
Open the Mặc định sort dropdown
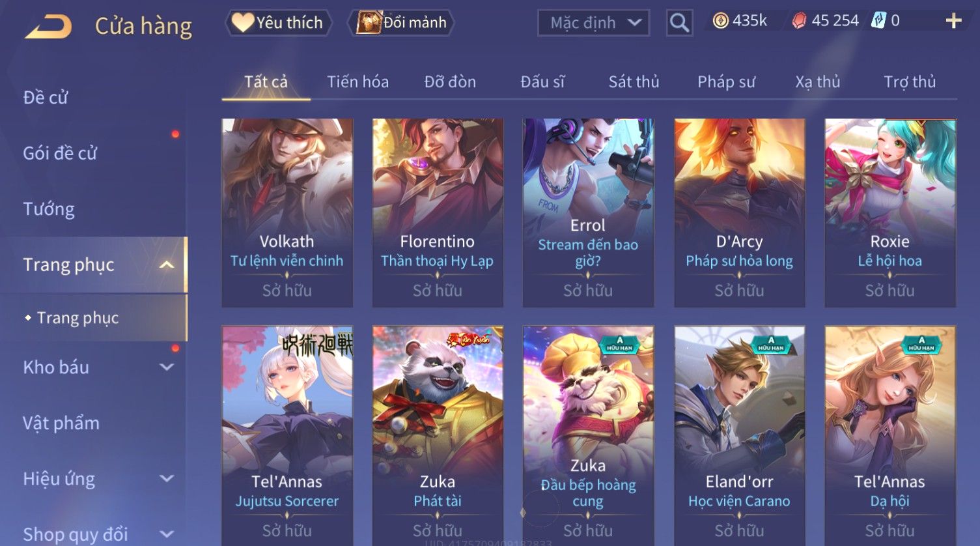tap(593, 23)
